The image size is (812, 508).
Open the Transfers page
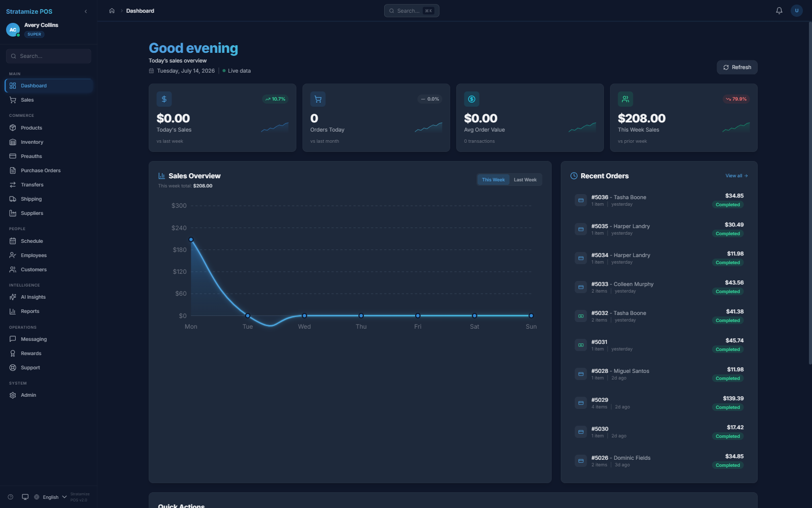pyautogui.click(x=49, y=185)
